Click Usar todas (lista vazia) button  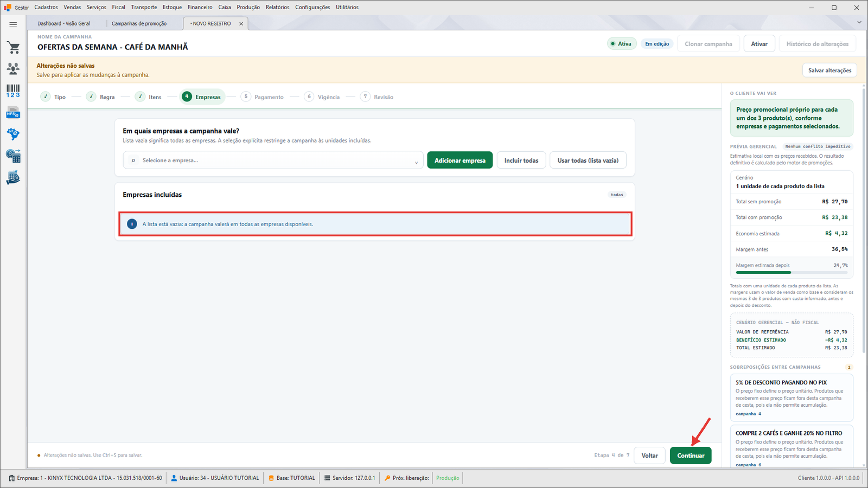pos(588,160)
